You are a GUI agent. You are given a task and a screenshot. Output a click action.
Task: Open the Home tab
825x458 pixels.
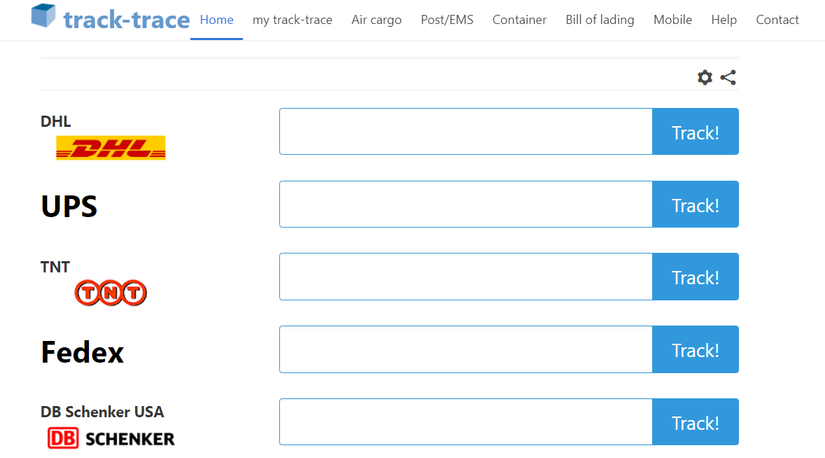(x=216, y=20)
